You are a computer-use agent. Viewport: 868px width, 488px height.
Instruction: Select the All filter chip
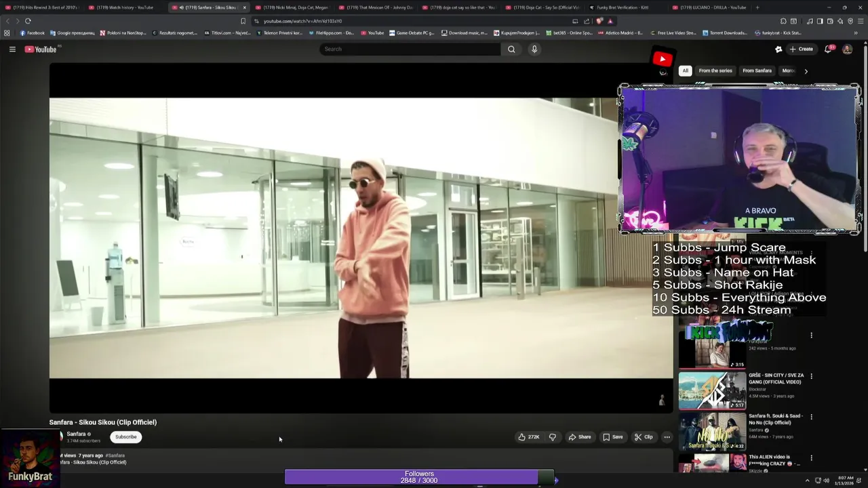(x=685, y=70)
